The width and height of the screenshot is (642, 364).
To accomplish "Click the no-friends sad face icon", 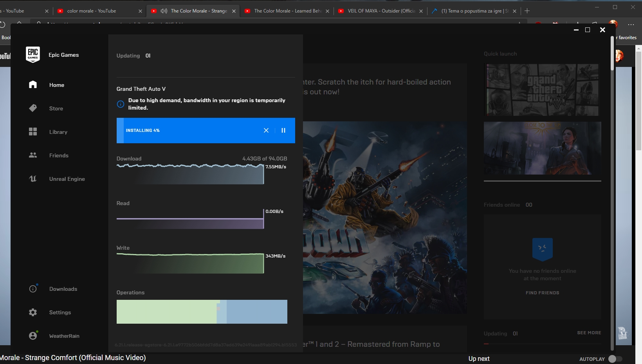I will coord(543,249).
